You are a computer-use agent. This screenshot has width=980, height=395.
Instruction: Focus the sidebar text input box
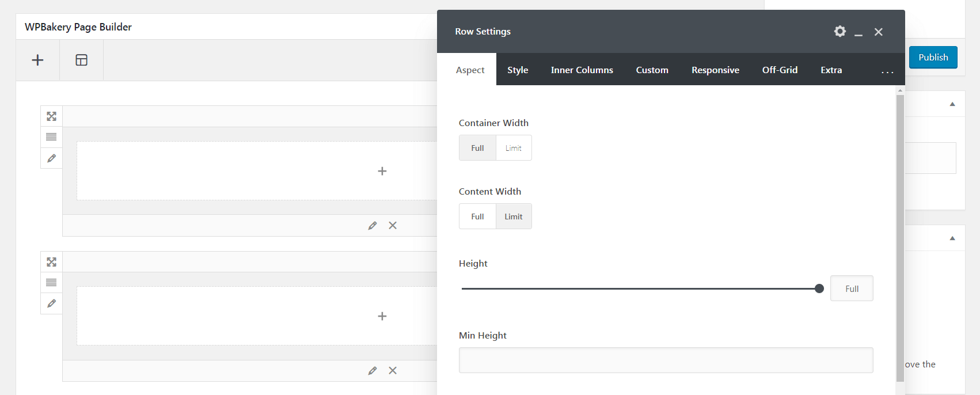coord(930,158)
